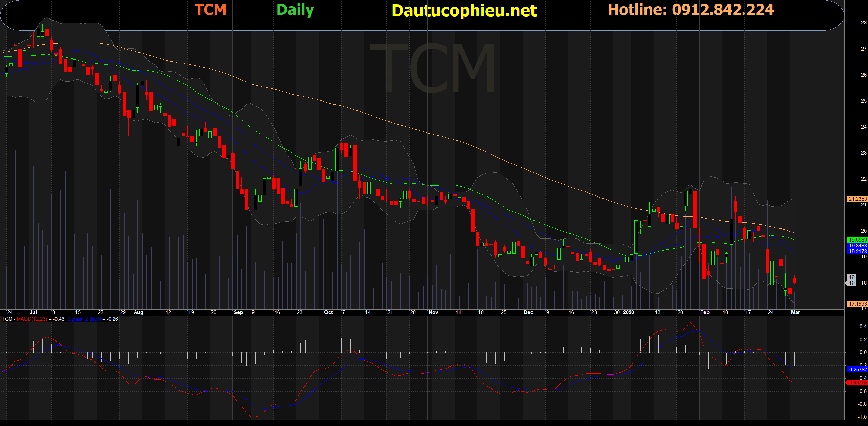Screen dimensions: 868x426
Task: Open the Dautucophieu.net website link
Action: tap(464, 11)
